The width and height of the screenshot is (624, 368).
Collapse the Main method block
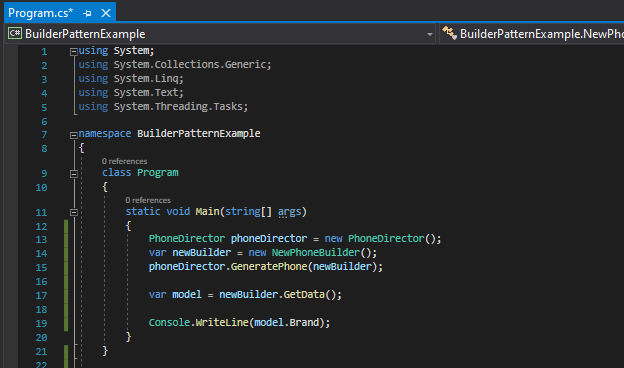click(74, 212)
